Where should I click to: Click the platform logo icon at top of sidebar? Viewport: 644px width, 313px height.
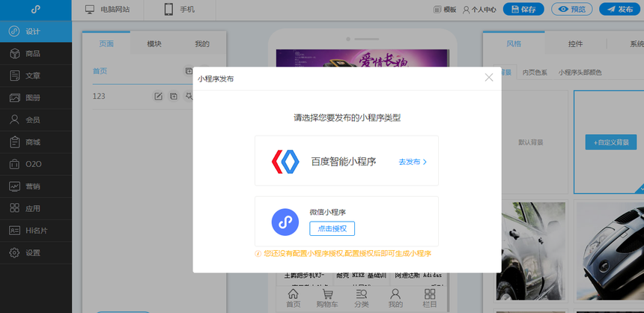point(36,10)
